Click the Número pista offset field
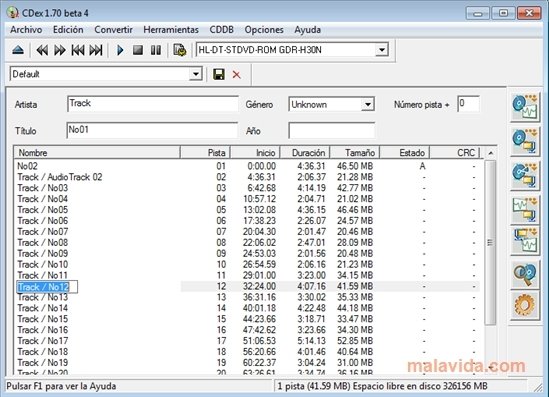549x397 pixels. [x=468, y=104]
